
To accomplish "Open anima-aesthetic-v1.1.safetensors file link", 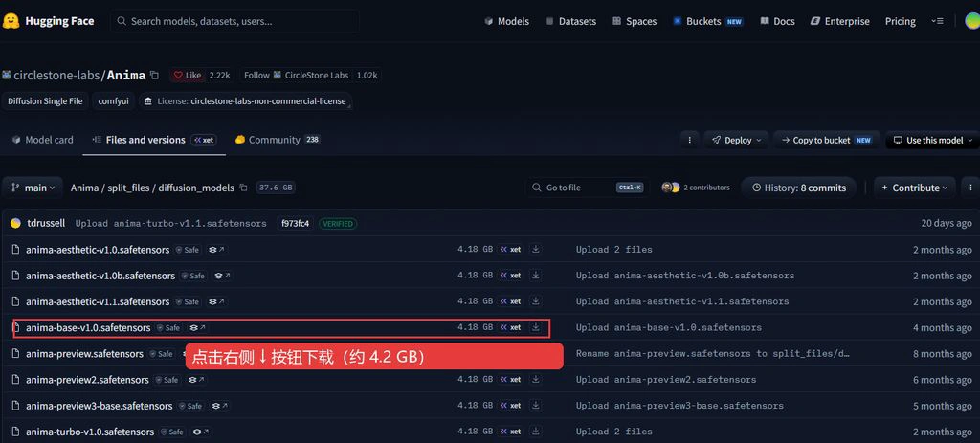I will click(98, 301).
